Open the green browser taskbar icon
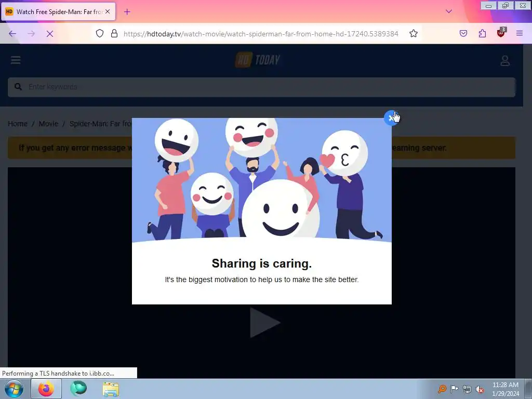 [78, 389]
